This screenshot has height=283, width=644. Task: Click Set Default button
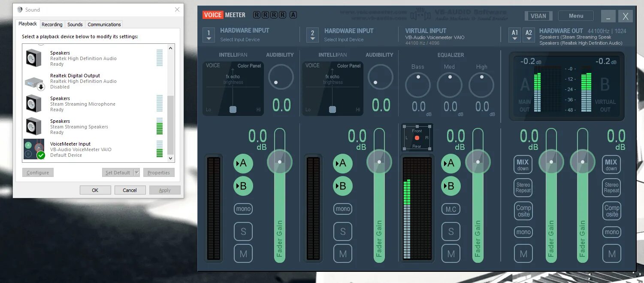[x=118, y=173]
